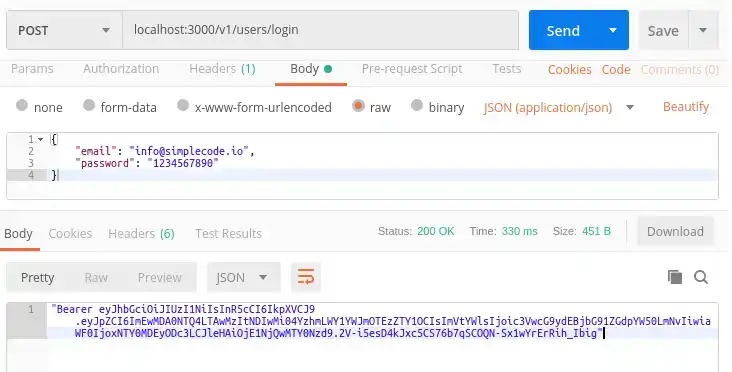Image resolution: width=732 pixels, height=372 pixels.
Task: Open the Save button dropdown arrow
Action: coord(703,30)
